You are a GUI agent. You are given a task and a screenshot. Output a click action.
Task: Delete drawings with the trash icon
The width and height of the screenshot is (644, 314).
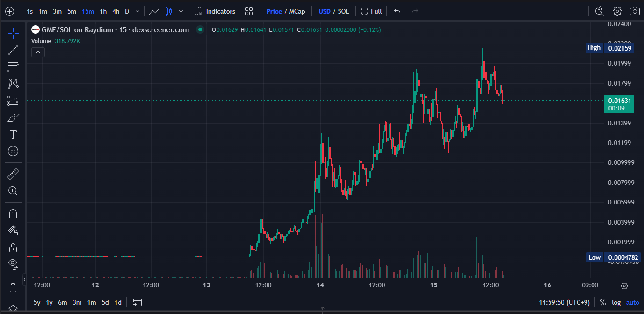click(13, 287)
